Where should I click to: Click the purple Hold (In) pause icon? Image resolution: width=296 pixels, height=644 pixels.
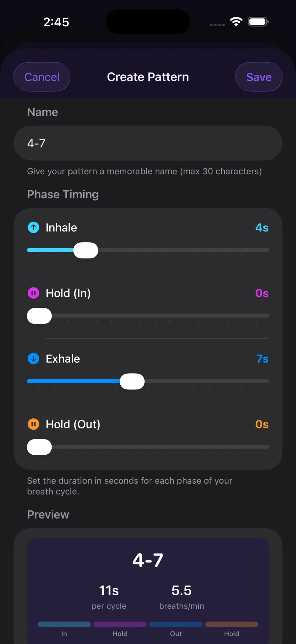33,293
